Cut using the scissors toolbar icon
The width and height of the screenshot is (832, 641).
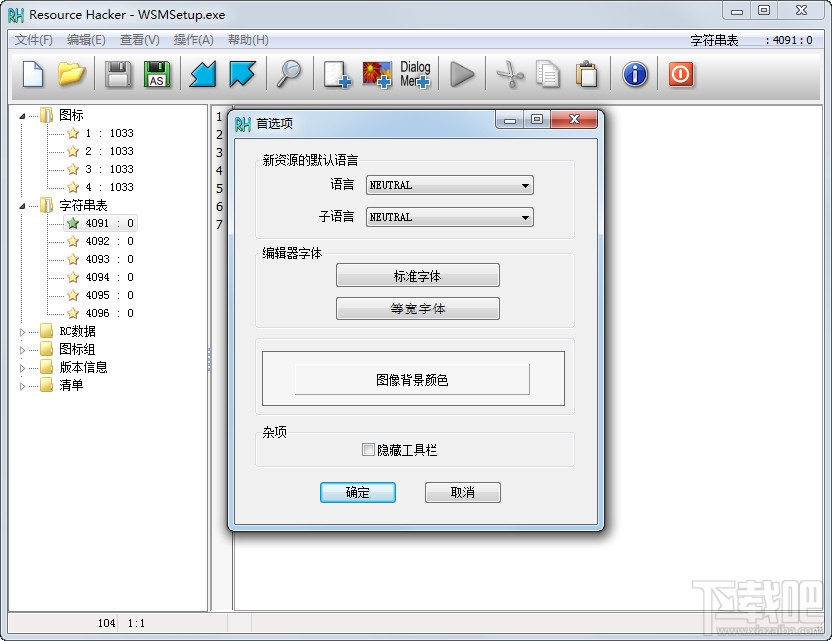coord(510,74)
